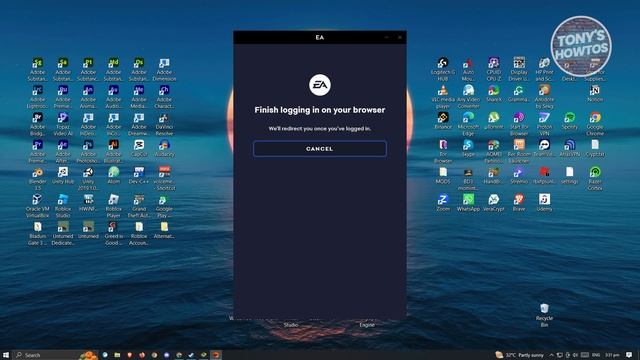The height and width of the screenshot is (360, 640).
Task: Select the Unity Hub desktop icon
Action: (x=63, y=176)
